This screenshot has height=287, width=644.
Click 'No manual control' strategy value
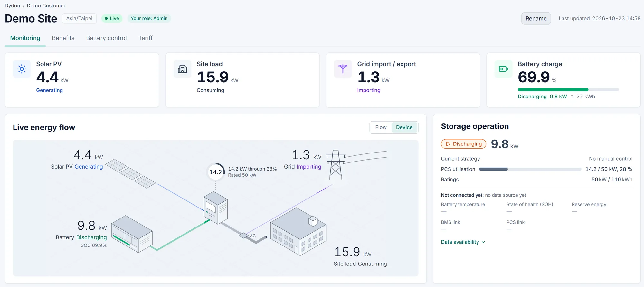click(x=611, y=159)
